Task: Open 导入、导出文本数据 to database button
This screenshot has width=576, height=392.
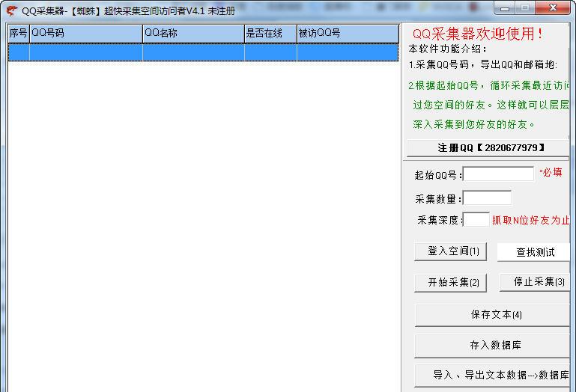Action: coord(494,375)
